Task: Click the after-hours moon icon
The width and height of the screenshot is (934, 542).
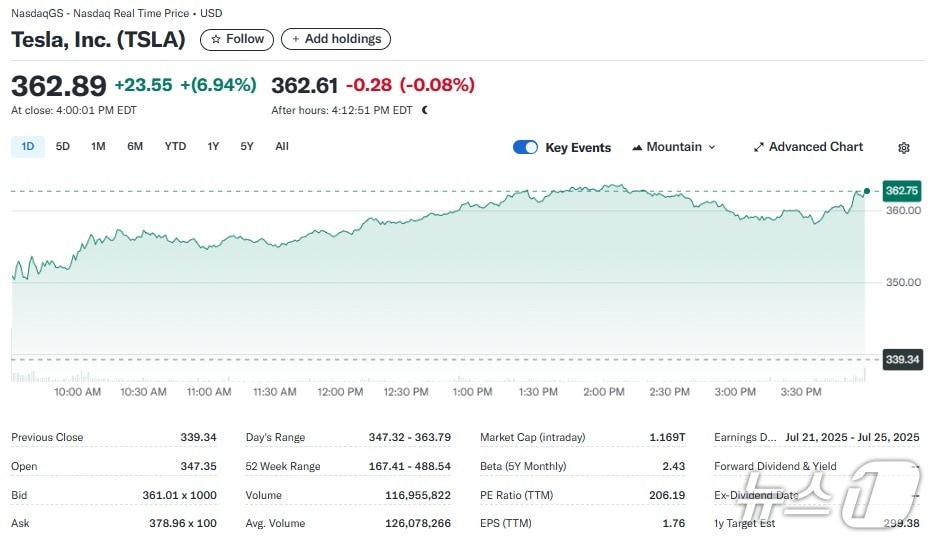Action: [x=425, y=111]
